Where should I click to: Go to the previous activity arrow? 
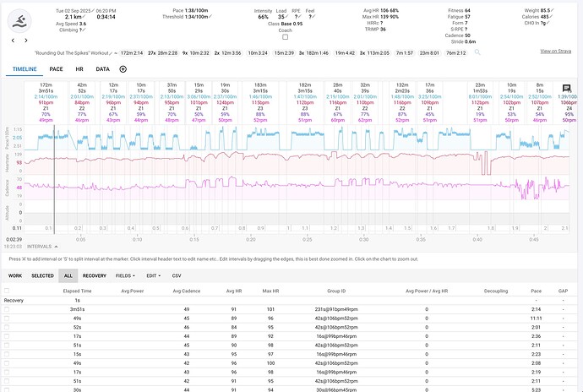coord(13,41)
